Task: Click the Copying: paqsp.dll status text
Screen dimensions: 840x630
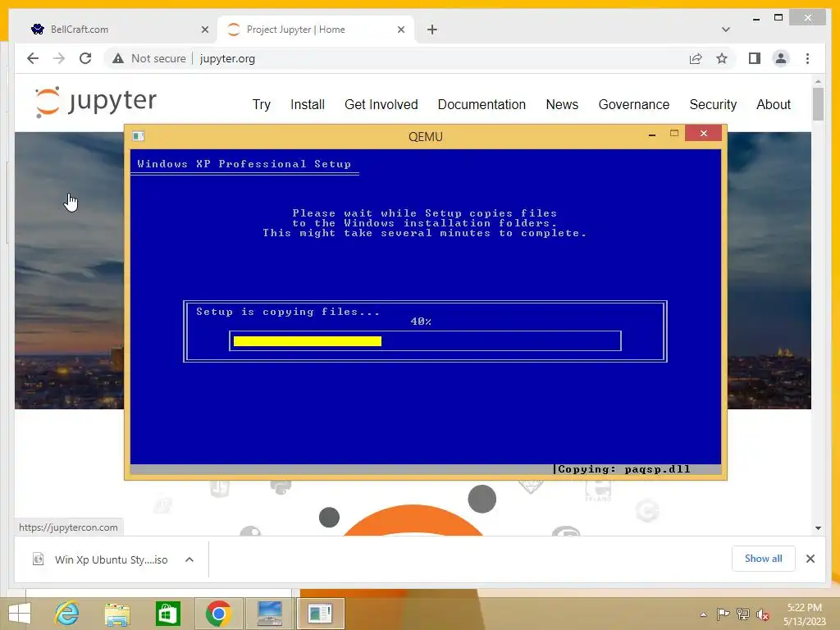Action: coord(623,469)
